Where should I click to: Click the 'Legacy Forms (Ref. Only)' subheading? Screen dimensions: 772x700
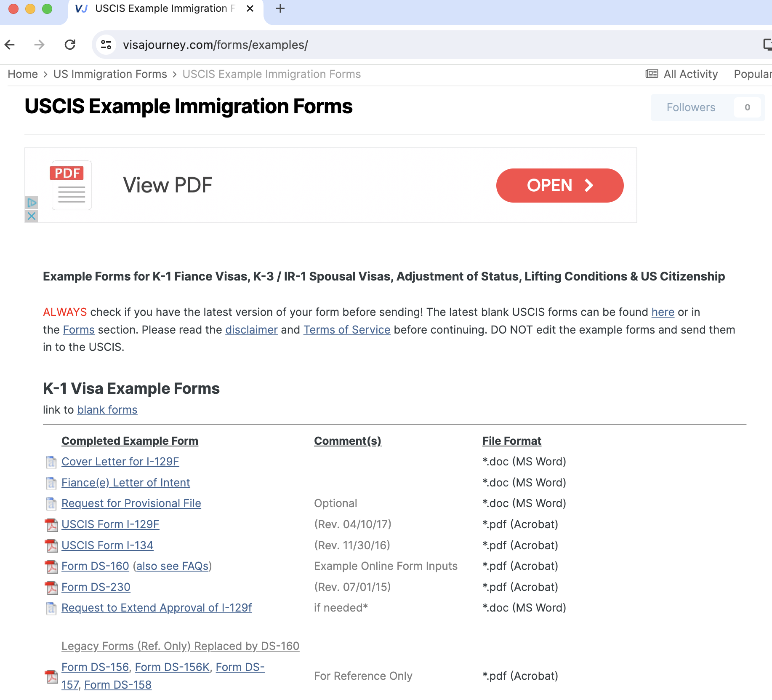180,646
